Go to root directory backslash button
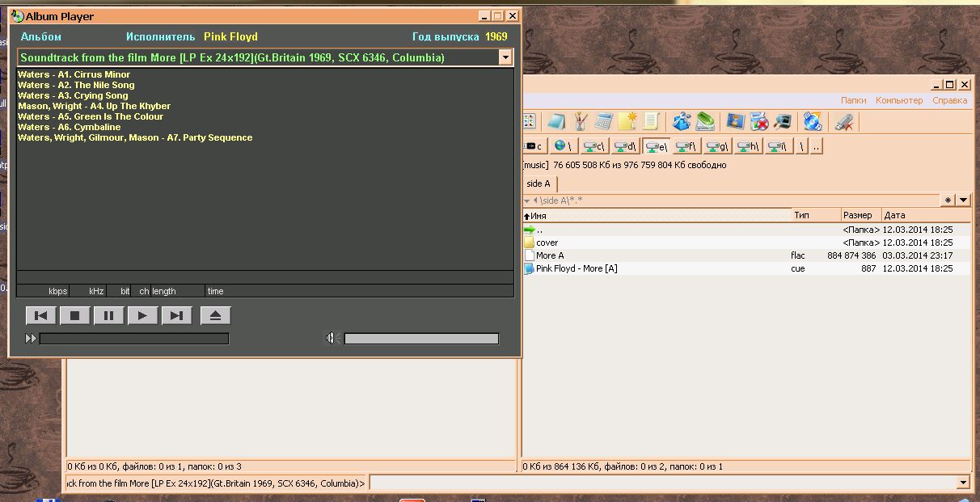This screenshot has width=980, height=502. (801, 146)
